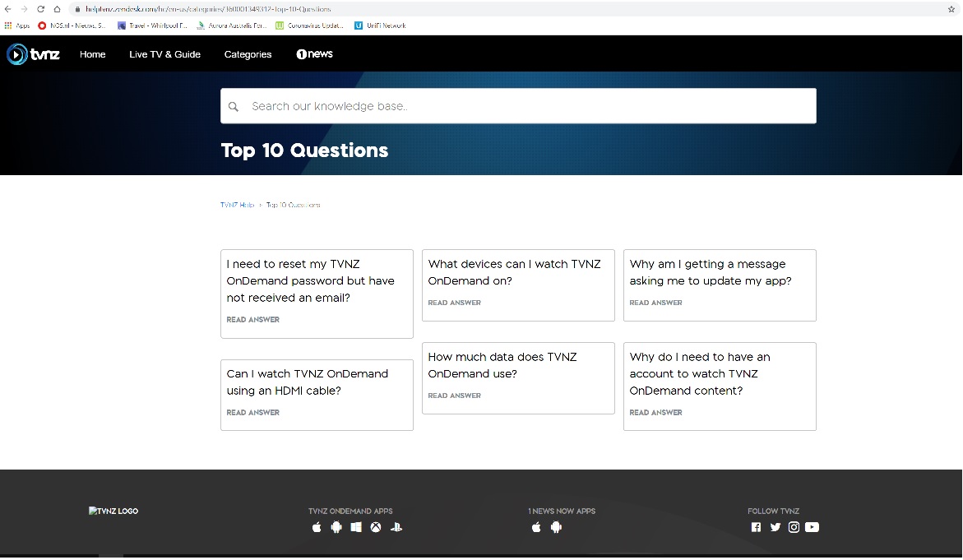963x560 pixels.
Task: Open Live TV & Guide in navigation
Action: 164,54
